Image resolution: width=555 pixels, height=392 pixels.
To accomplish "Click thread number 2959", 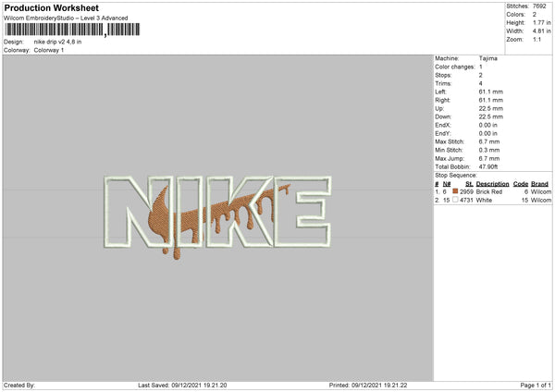I will coord(466,191).
